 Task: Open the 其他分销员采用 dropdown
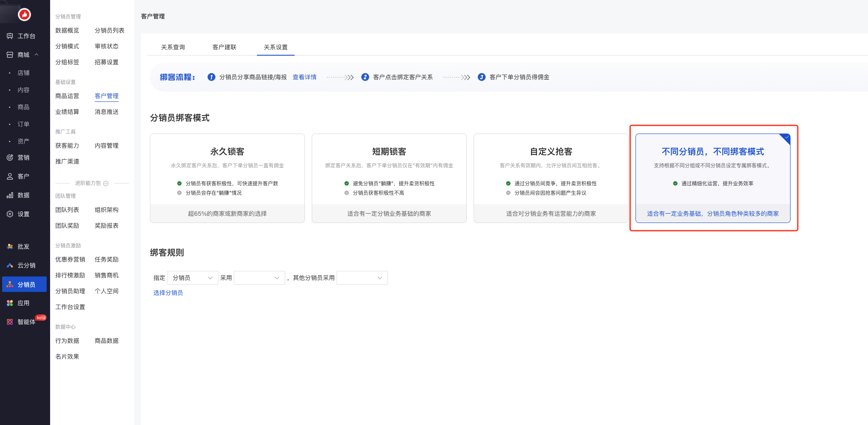362,278
